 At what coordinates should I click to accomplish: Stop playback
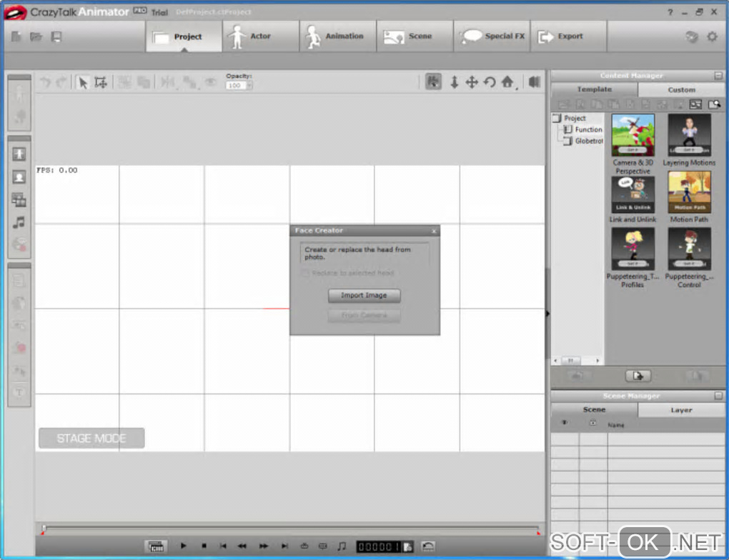pos(204,546)
